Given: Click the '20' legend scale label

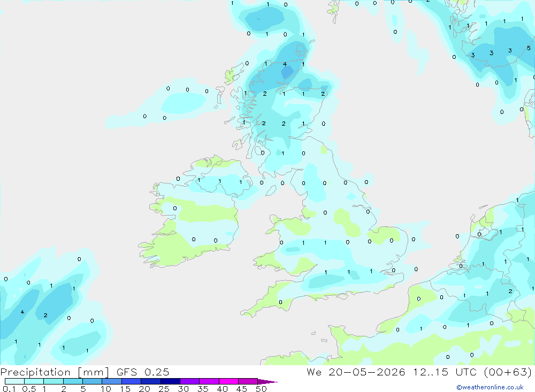Looking at the screenshot, I should coord(144,389).
